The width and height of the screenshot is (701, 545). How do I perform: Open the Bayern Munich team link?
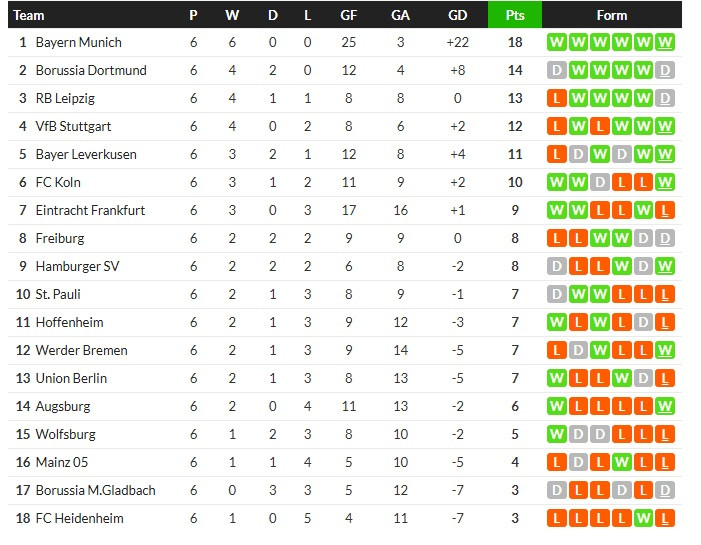78,42
